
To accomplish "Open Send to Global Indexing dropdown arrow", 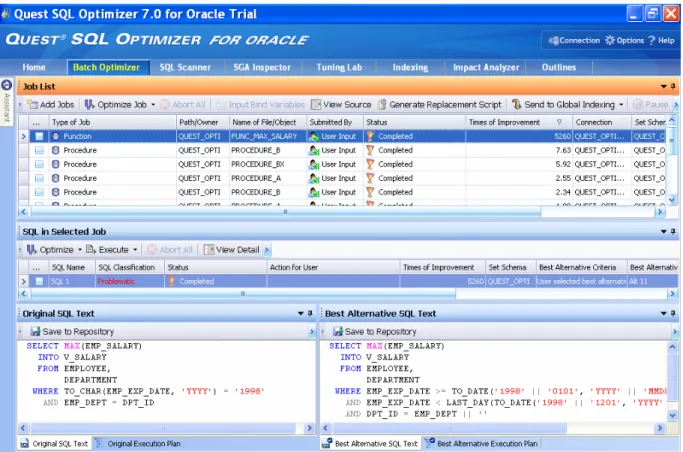I will [x=621, y=105].
